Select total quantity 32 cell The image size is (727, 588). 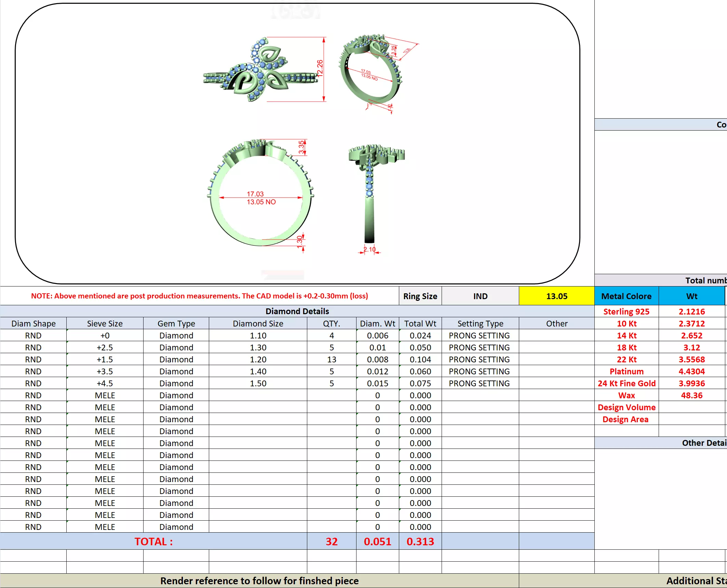[x=332, y=542]
